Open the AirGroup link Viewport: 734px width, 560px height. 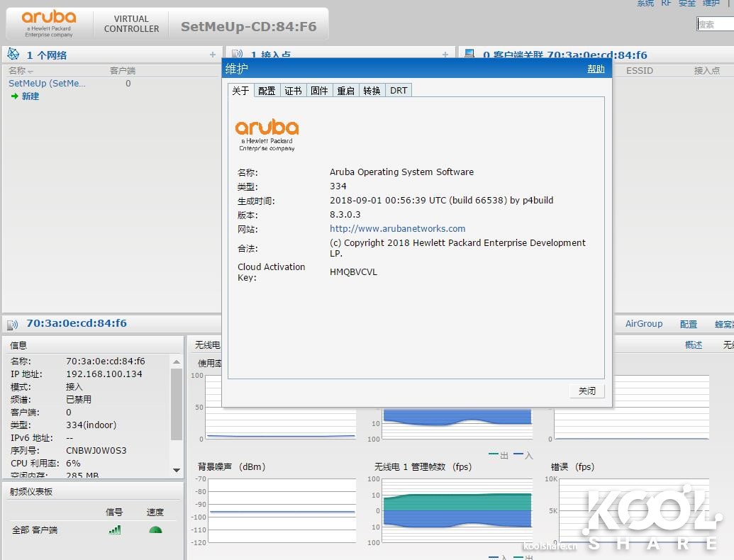coord(644,324)
